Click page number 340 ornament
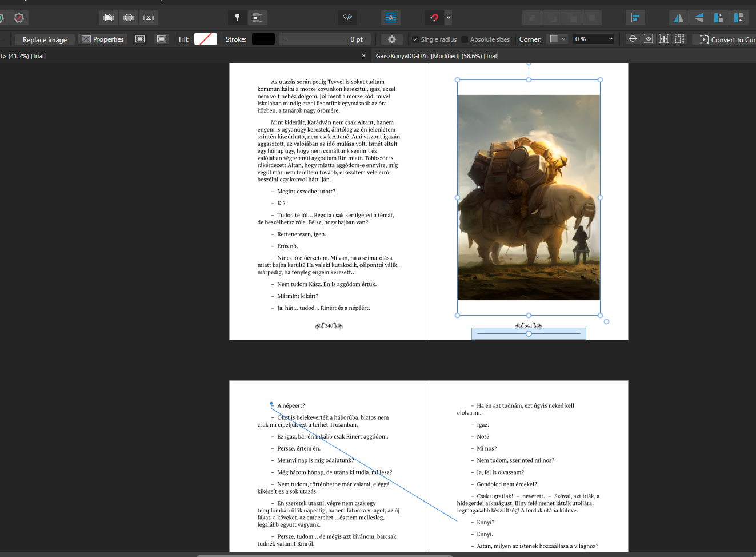Screen dimensions: 756x557 (329, 326)
